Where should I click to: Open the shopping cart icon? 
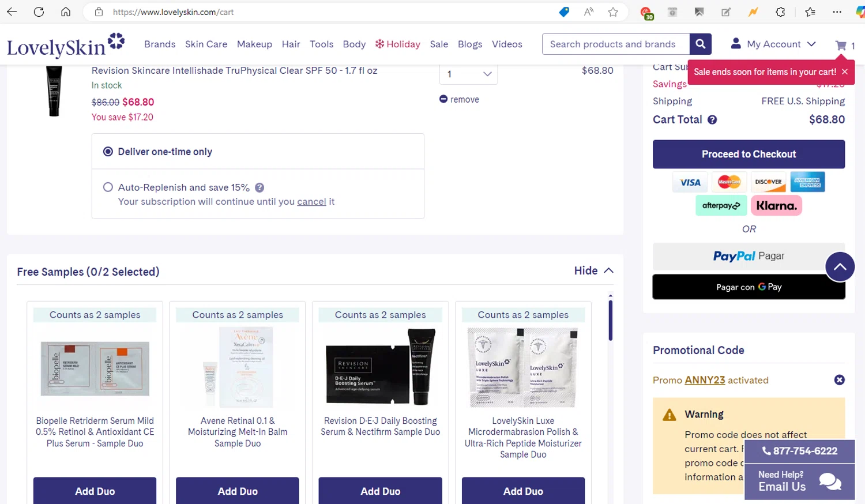pyautogui.click(x=841, y=45)
